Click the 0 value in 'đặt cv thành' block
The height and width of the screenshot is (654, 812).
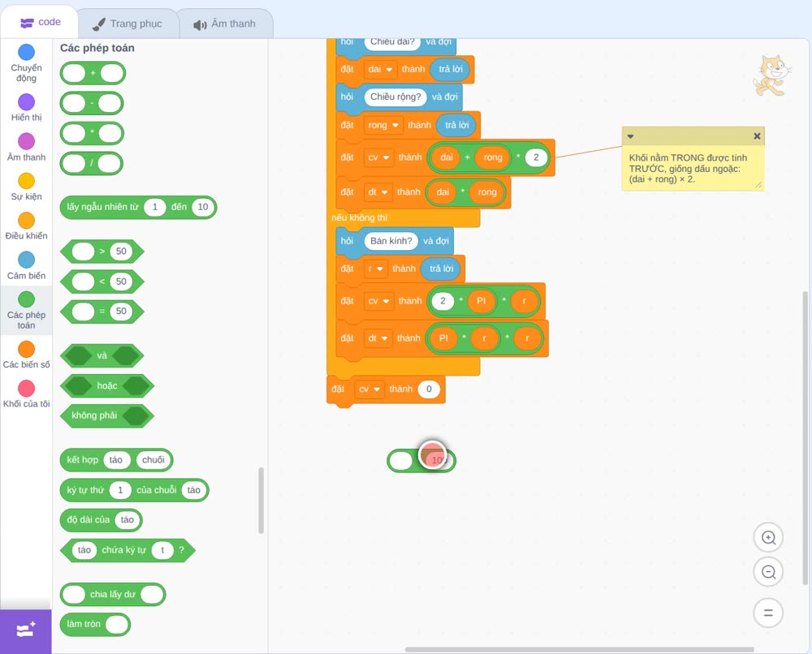[429, 389]
